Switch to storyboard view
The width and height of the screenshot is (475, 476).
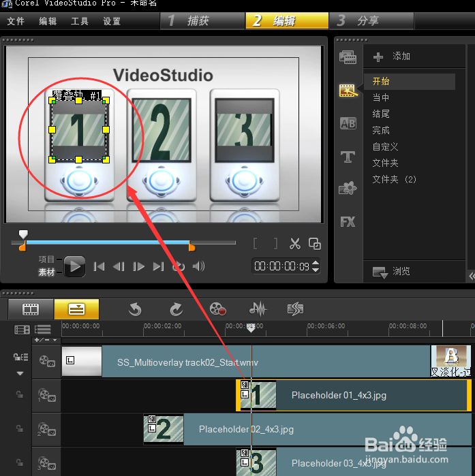(x=31, y=309)
